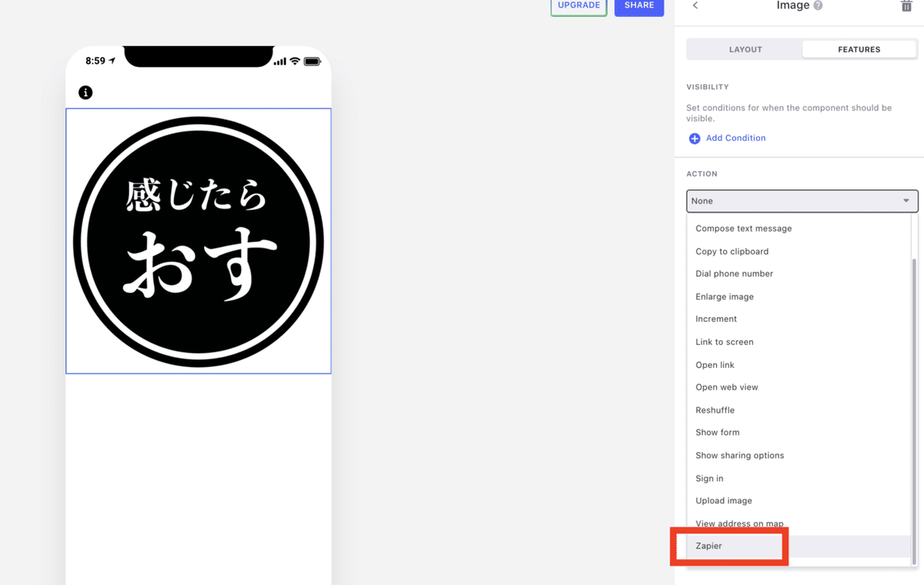This screenshot has width=924, height=585.
Task: Click the Wi-Fi icon in phone status bar
Action: 295,62
